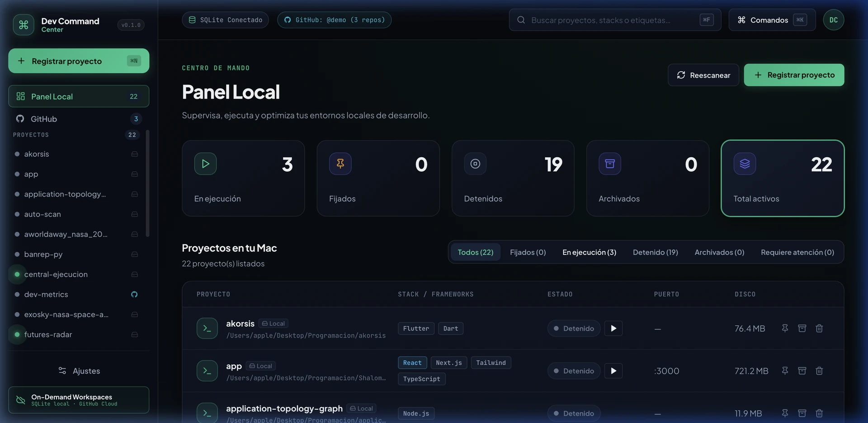Click the local drive icon beside akorsis in sidebar

tap(134, 154)
